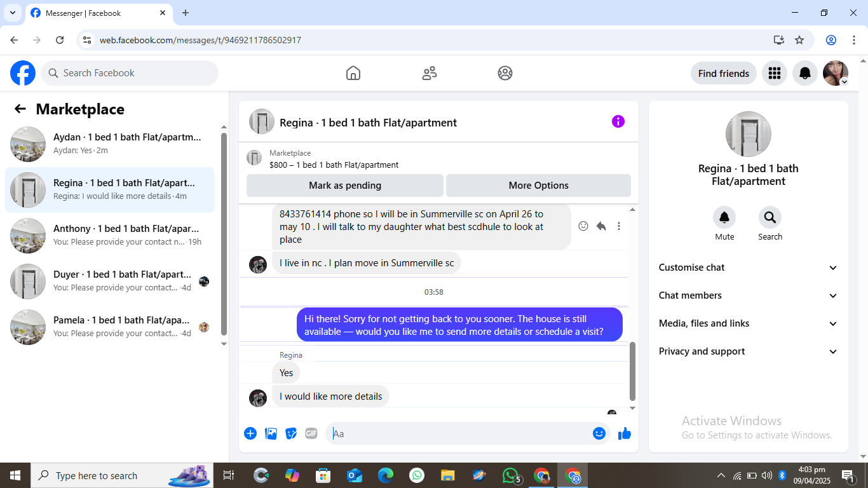Image resolution: width=868 pixels, height=488 pixels.
Task: Open the Friends icon in top navigation
Action: click(x=430, y=73)
